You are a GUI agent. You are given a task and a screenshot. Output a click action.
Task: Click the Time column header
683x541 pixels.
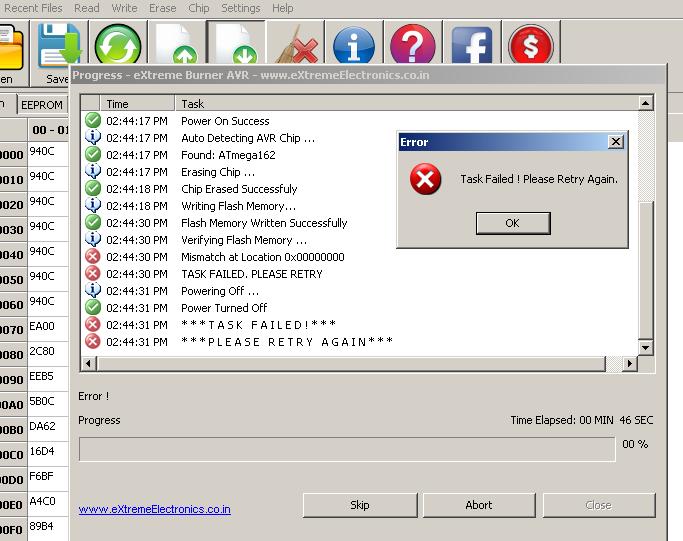click(x=137, y=104)
